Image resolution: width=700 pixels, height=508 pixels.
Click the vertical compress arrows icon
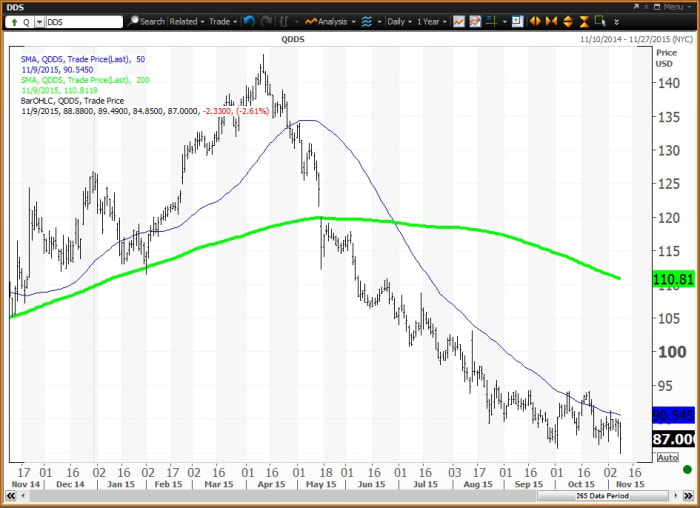pyautogui.click(x=584, y=21)
